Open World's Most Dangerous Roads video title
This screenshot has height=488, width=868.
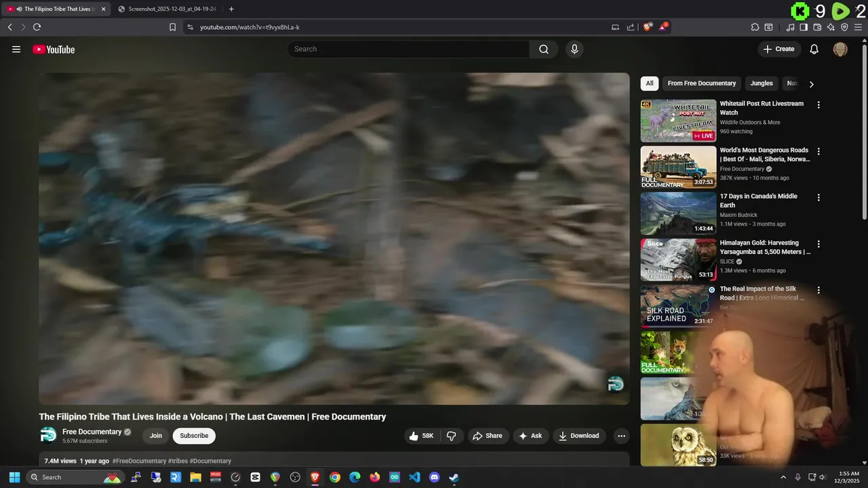[x=765, y=155]
